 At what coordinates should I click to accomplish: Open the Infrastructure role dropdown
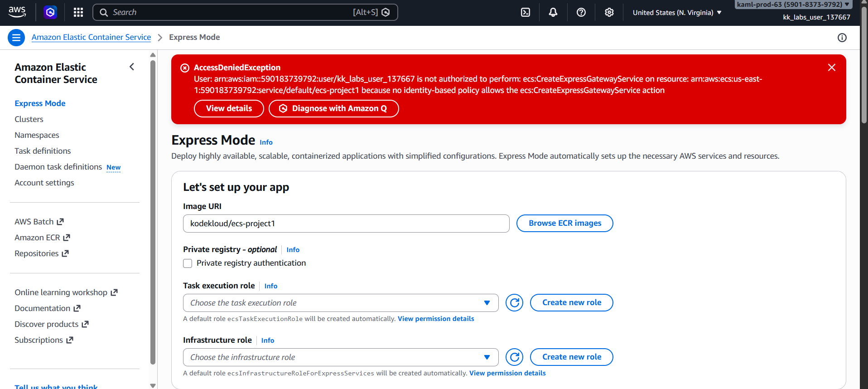point(341,357)
